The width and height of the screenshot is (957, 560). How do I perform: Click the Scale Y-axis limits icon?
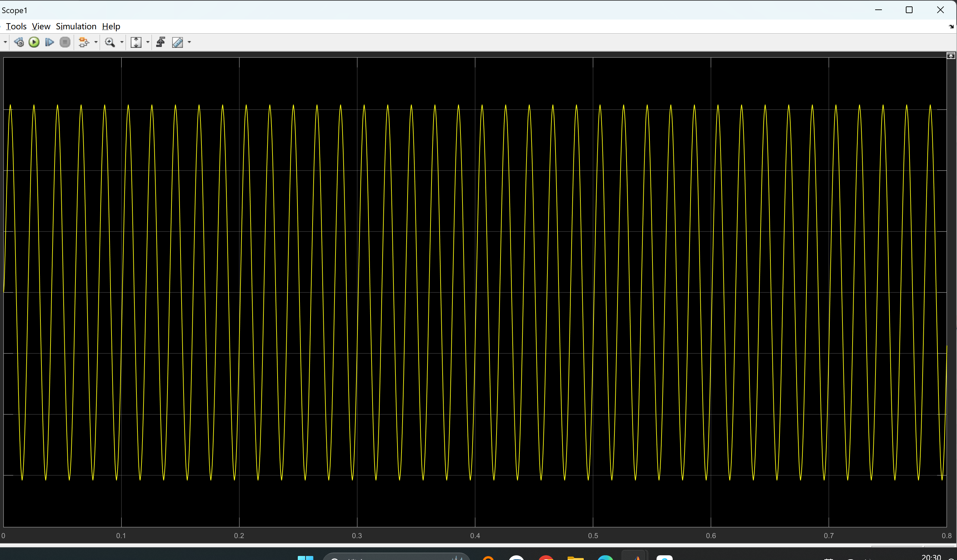(x=136, y=42)
